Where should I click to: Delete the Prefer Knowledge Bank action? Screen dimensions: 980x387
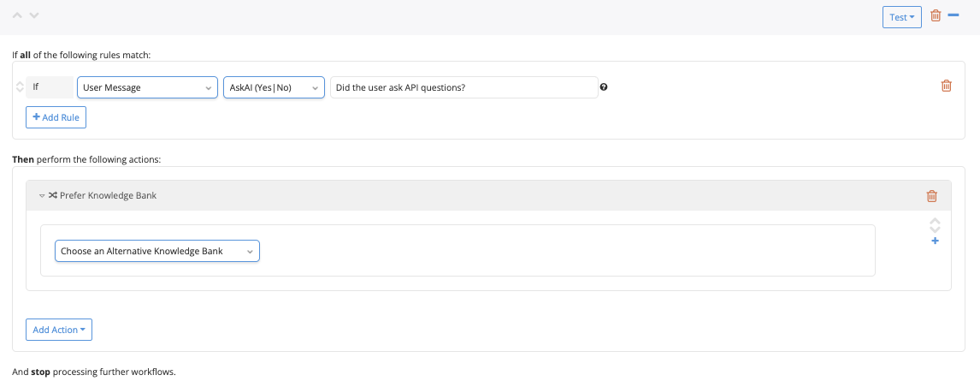[x=932, y=196]
